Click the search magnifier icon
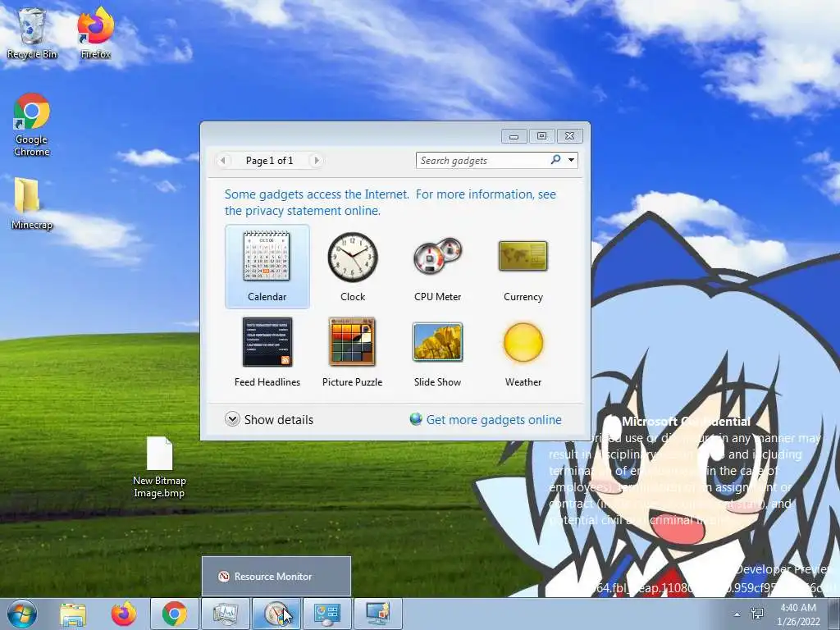The image size is (840, 630). tap(555, 160)
